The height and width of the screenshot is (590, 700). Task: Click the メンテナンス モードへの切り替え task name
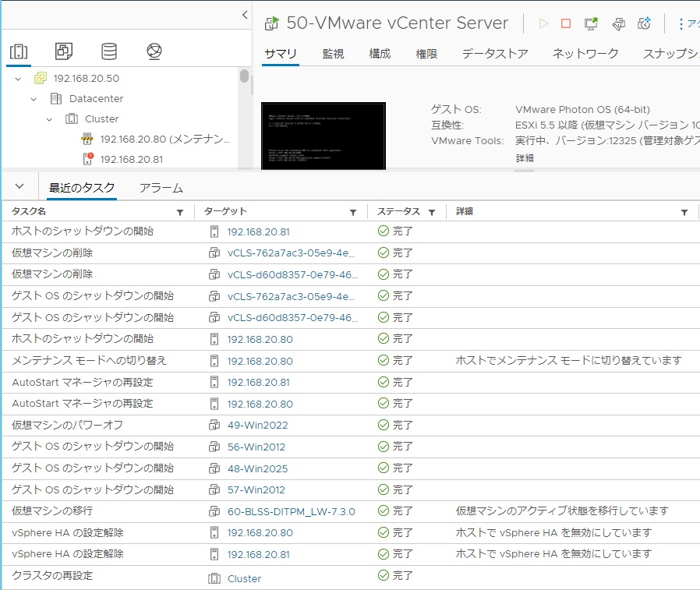click(x=89, y=361)
